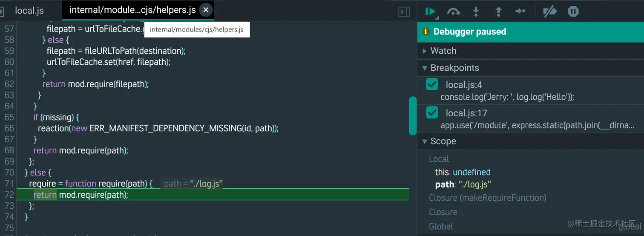Viewport: 644px width, 236px height.
Task: Open breakpoint code app.use('/module' line
Action: point(537,126)
